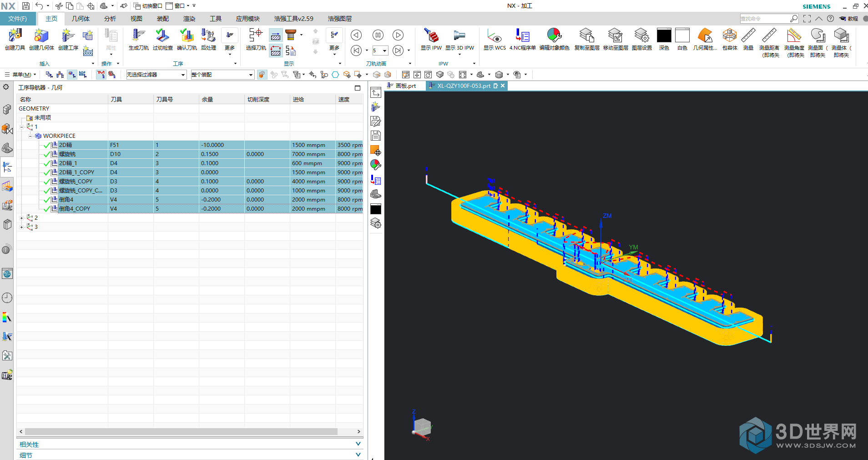This screenshot has height=460, width=868.
Task: Click the 显示 3D IPW icon
Action: (459, 39)
